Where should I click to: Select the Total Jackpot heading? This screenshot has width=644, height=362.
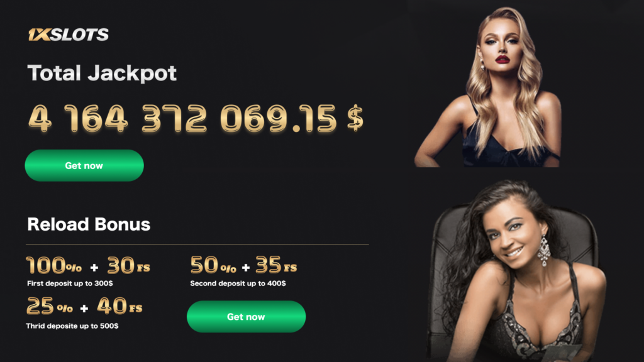pos(102,74)
